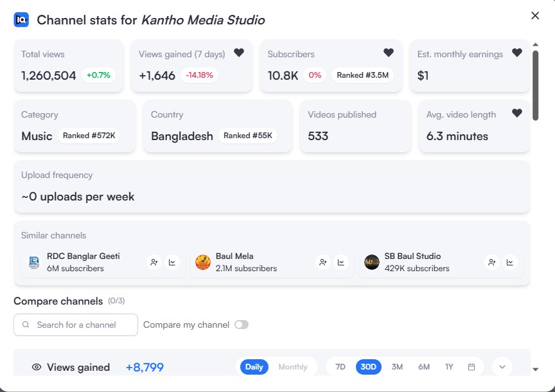Enable the Compare my channel switch
Viewport: 555px width, 392px height.
click(x=242, y=325)
